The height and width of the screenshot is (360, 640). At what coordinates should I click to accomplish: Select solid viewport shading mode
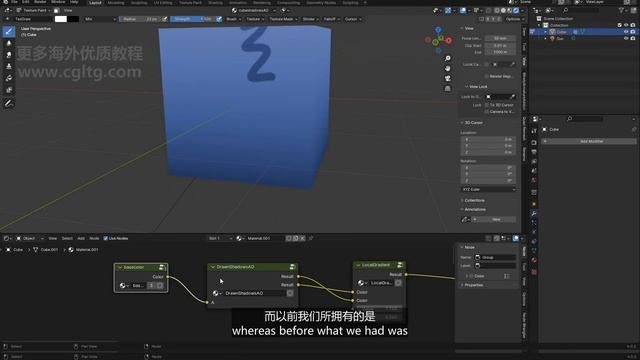503,11
